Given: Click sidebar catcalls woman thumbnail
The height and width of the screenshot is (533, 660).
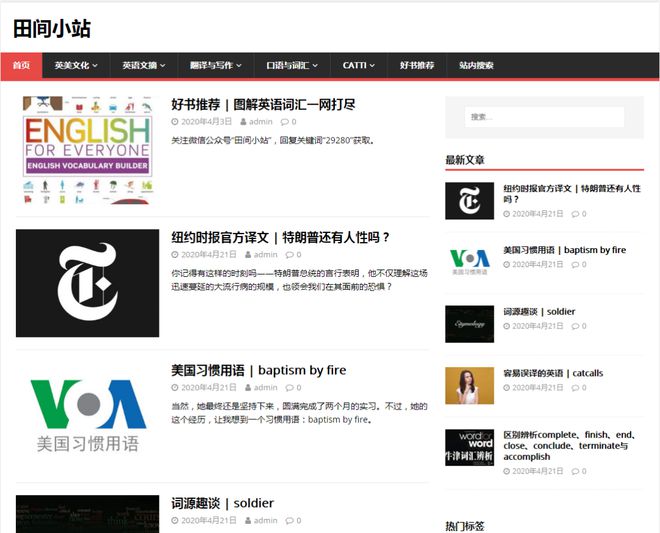Looking at the screenshot, I should point(470,386).
